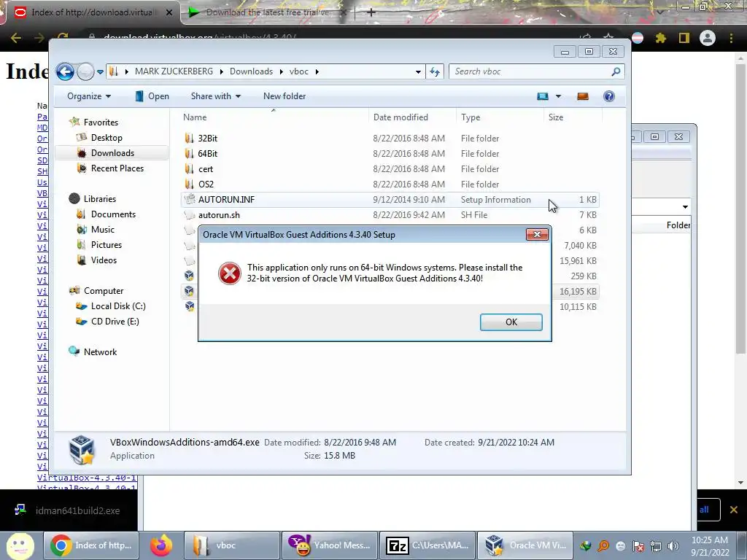
Task: Open CD Drive (E:)
Action: 115,322
